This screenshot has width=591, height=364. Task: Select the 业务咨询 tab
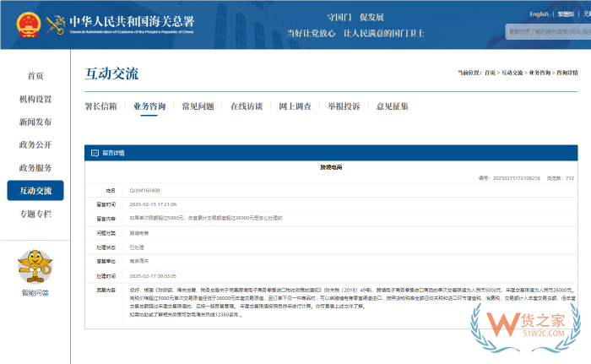[x=149, y=106]
